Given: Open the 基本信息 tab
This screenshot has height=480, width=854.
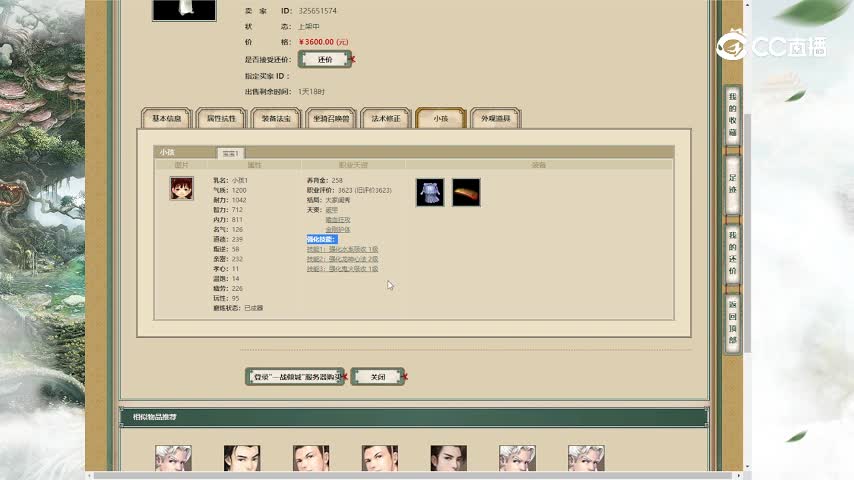Looking at the screenshot, I should (x=167, y=118).
